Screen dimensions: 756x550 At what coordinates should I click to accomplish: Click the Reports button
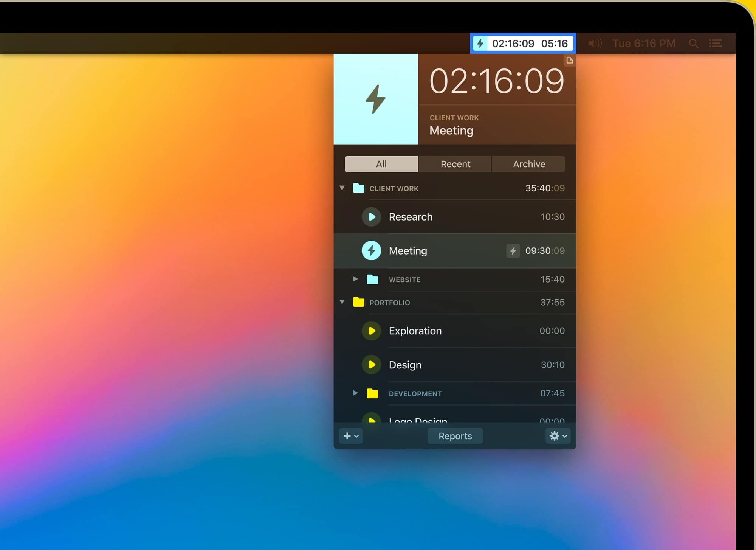coord(455,436)
